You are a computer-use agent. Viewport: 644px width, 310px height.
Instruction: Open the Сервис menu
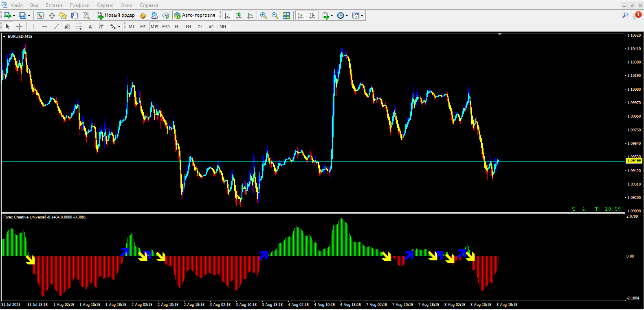(105, 5)
